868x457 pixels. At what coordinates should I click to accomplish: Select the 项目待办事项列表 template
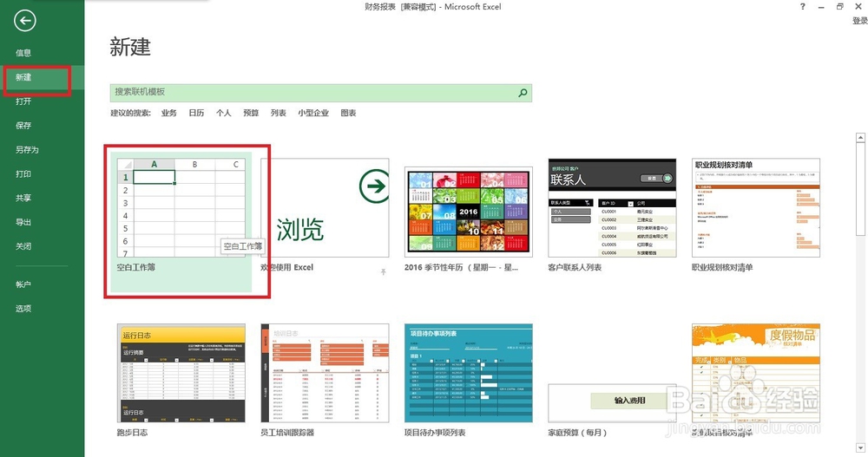[x=469, y=374]
